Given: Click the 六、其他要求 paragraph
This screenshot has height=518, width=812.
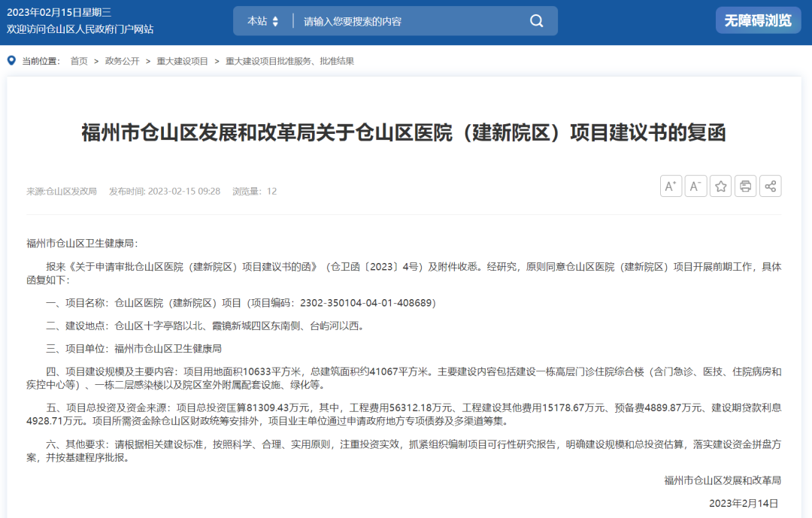Looking at the screenshot, I should 404,450.
